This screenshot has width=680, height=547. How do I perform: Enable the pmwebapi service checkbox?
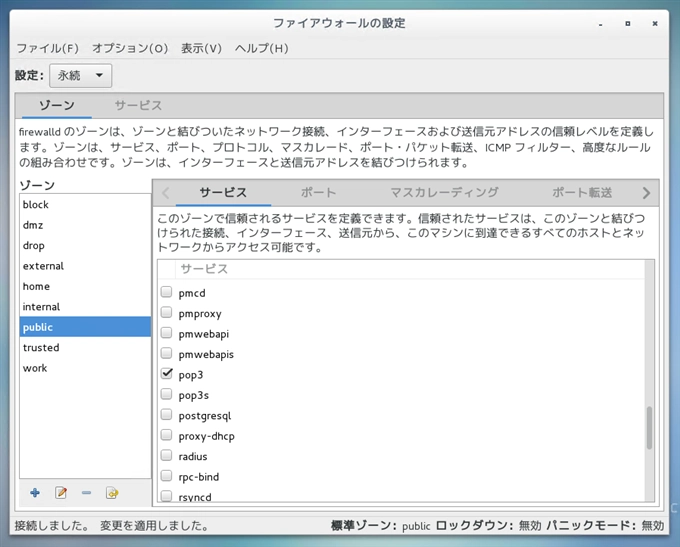tap(167, 333)
